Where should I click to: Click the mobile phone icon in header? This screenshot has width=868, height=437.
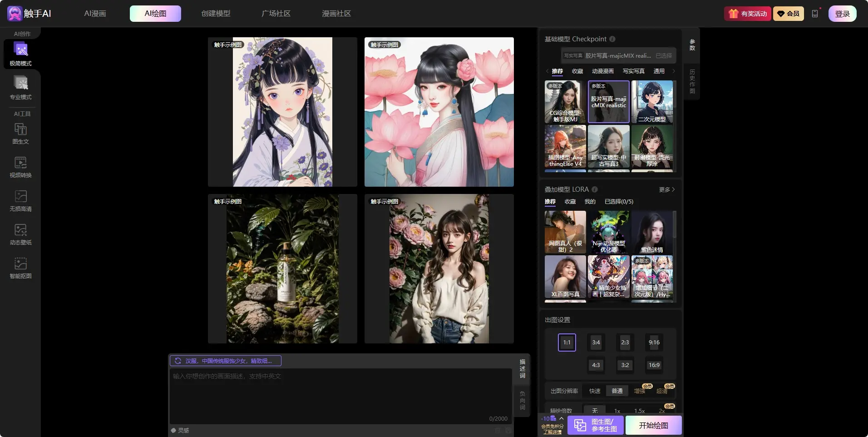(815, 14)
